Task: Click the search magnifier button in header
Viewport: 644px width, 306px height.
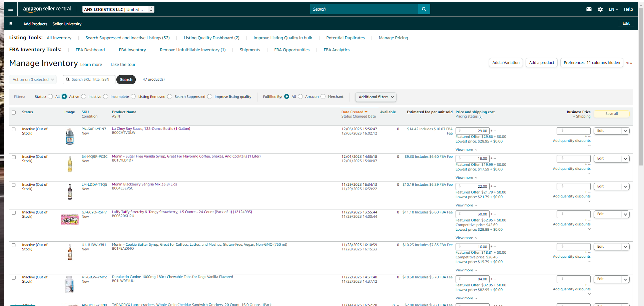Action: (x=424, y=9)
